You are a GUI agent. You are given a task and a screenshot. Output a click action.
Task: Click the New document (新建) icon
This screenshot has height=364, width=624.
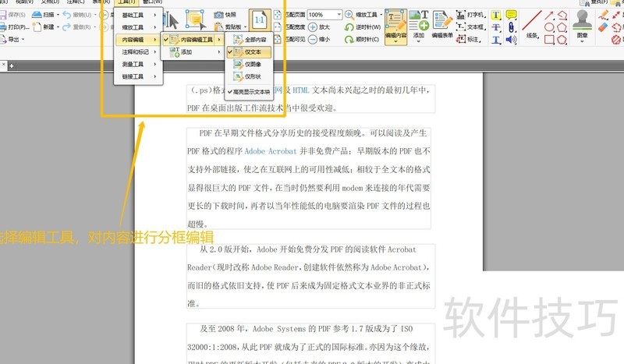[37, 27]
